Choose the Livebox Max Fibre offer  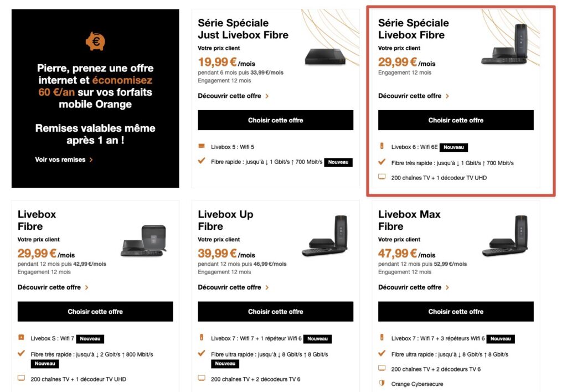[456, 312]
